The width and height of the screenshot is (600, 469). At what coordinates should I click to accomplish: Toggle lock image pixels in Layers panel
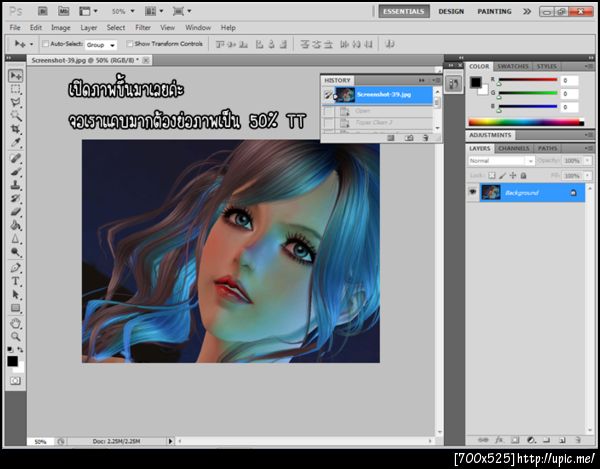[x=502, y=176]
